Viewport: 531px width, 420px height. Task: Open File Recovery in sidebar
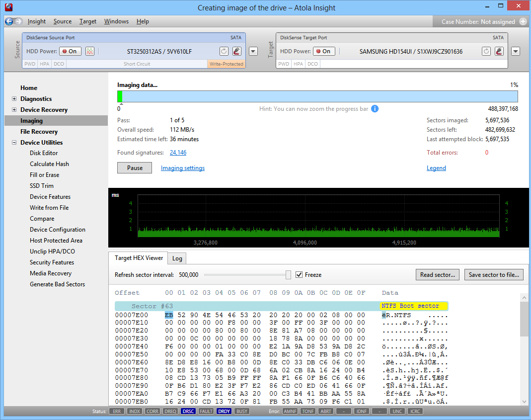(x=39, y=132)
